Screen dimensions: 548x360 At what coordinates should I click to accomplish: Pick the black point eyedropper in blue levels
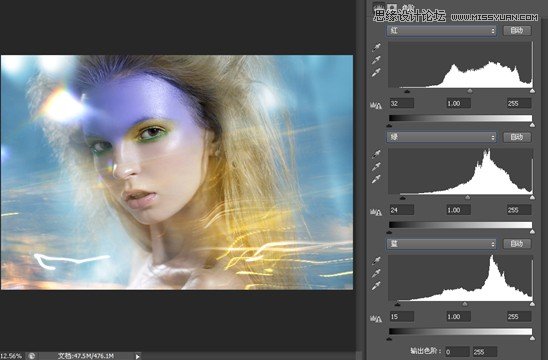click(376, 260)
